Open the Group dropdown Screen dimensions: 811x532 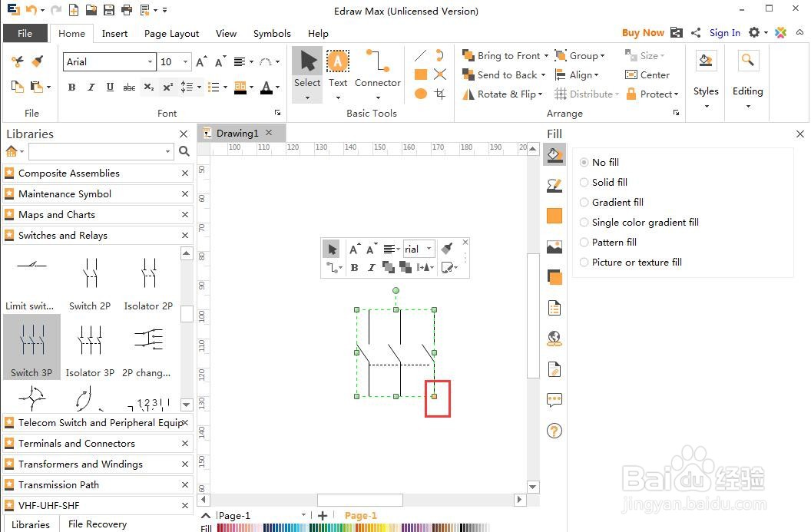point(580,55)
